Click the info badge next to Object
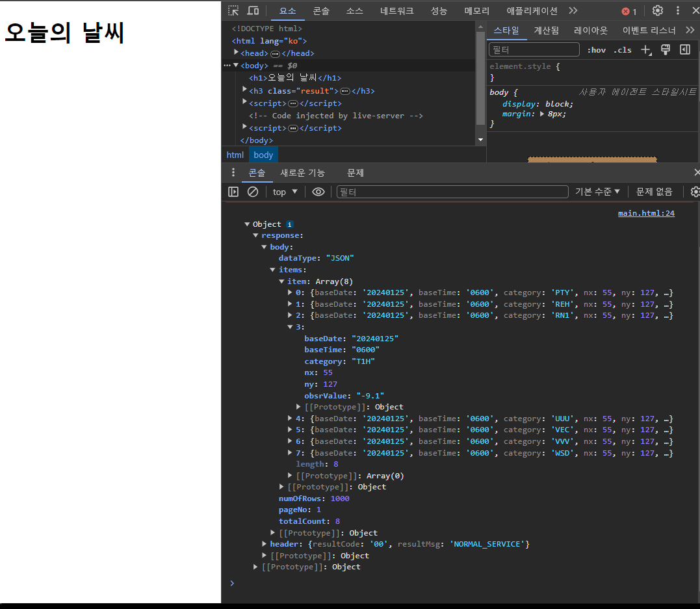Image resolution: width=700 pixels, height=609 pixels. tap(289, 225)
